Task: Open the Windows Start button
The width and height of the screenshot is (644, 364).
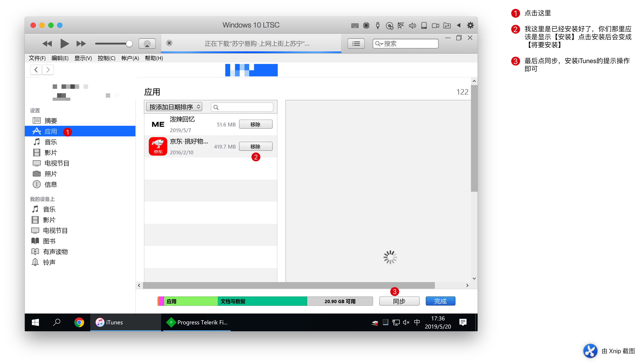Action: tap(35, 322)
